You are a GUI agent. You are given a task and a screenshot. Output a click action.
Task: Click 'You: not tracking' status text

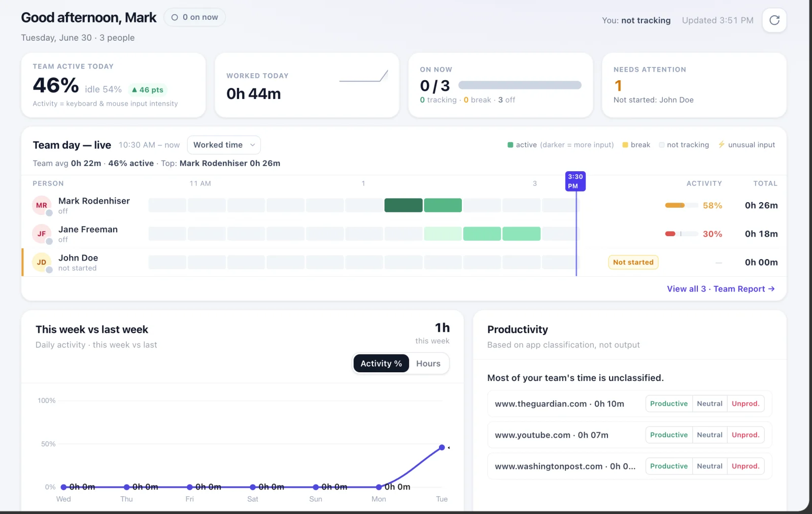(636, 20)
